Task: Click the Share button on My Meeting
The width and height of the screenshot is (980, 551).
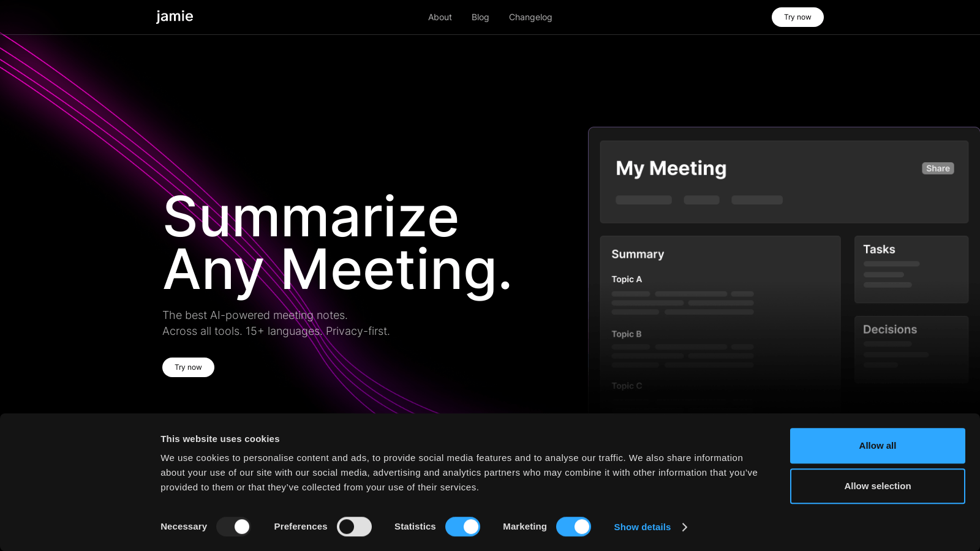Action: point(938,168)
